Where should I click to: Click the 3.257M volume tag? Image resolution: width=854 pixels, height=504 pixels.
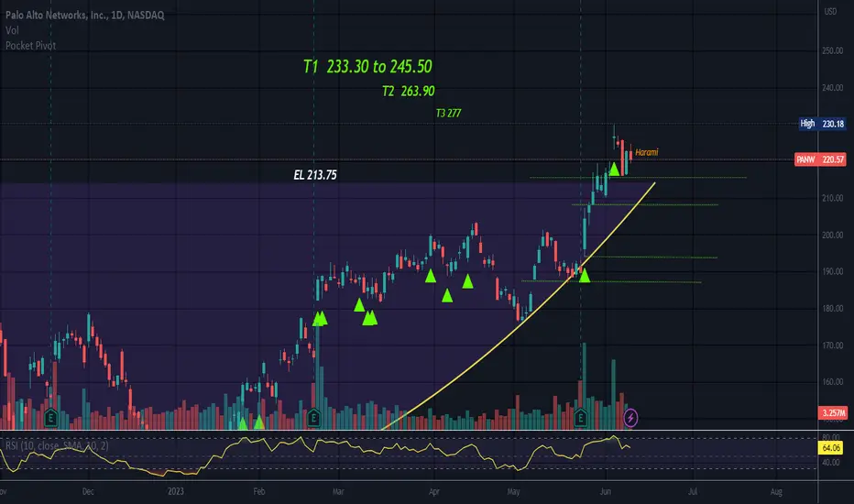(x=833, y=412)
